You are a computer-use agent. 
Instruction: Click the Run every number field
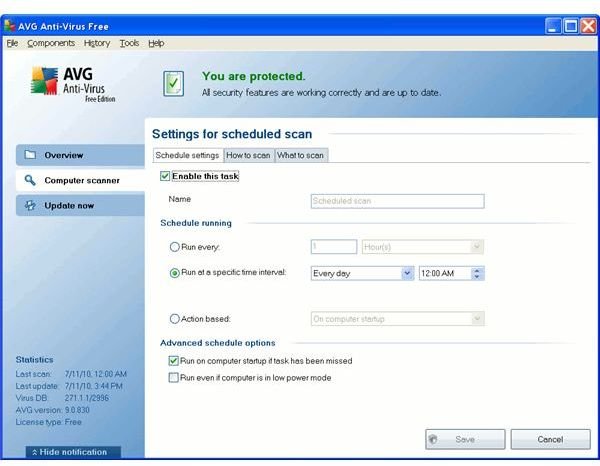coord(334,247)
